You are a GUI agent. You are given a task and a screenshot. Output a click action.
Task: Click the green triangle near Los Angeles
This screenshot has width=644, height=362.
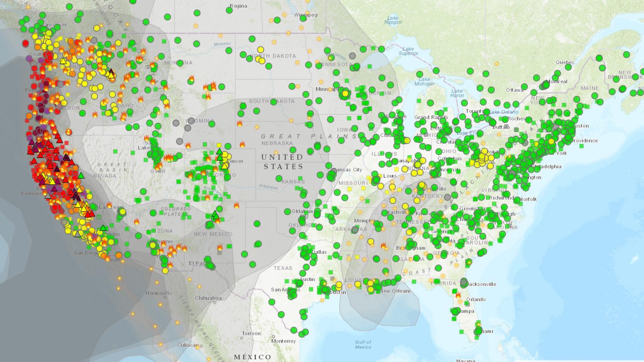pyautogui.click(x=103, y=228)
